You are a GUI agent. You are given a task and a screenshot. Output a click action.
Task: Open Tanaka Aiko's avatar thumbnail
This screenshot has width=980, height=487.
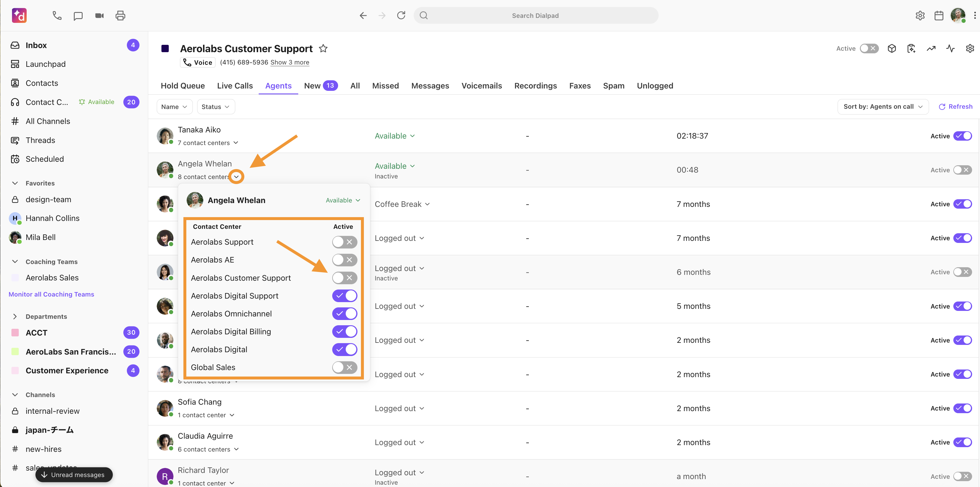pos(165,136)
